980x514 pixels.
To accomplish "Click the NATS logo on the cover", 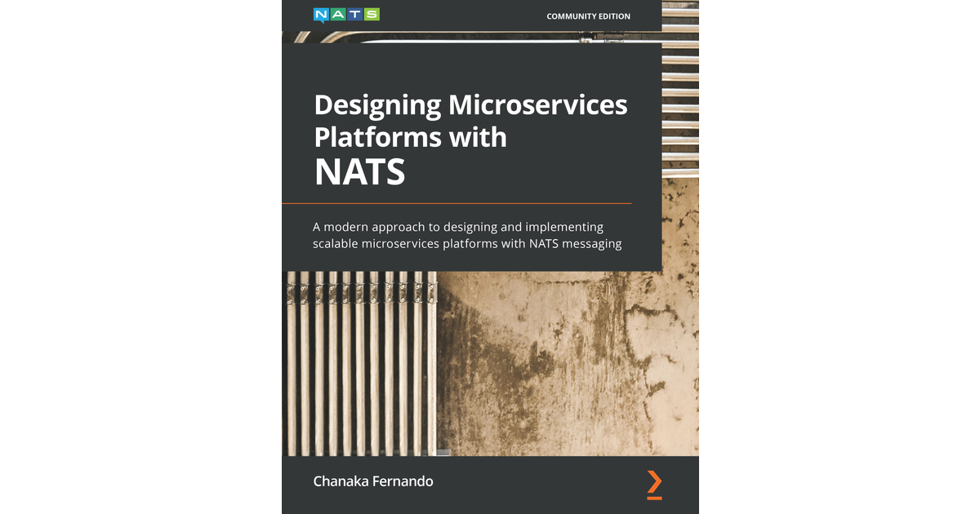I will 346,15.
